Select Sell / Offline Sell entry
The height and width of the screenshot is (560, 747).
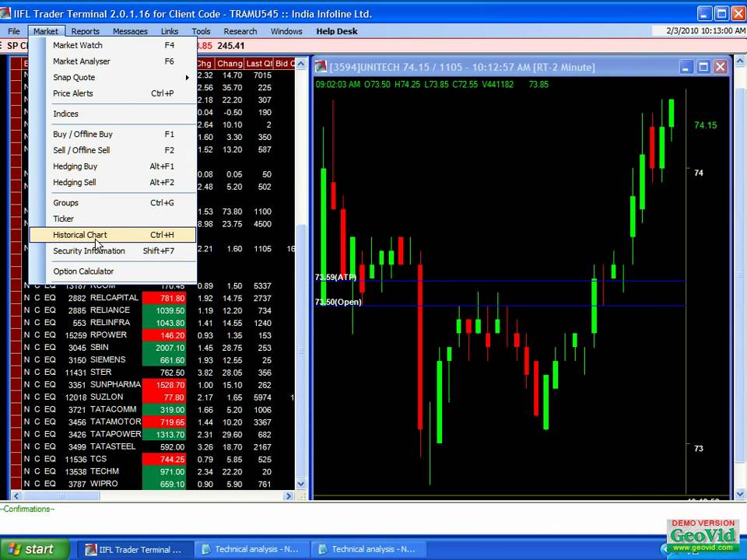coord(113,150)
